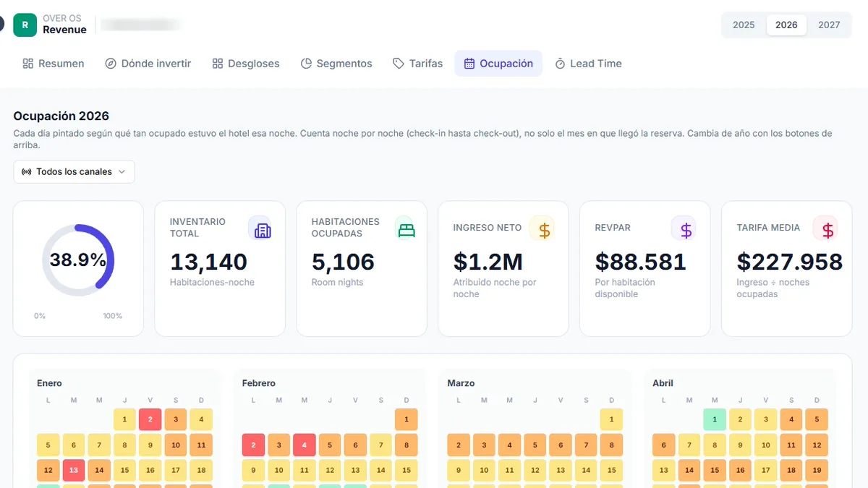This screenshot has height=488, width=868.
Task: Click the compass icon for Dónde invertir
Action: (x=111, y=64)
